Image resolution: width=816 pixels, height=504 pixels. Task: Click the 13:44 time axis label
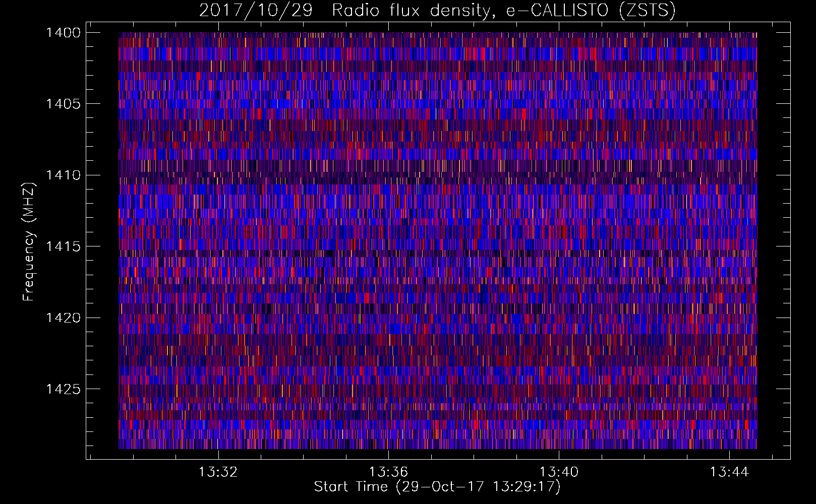click(x=729, y=472)
